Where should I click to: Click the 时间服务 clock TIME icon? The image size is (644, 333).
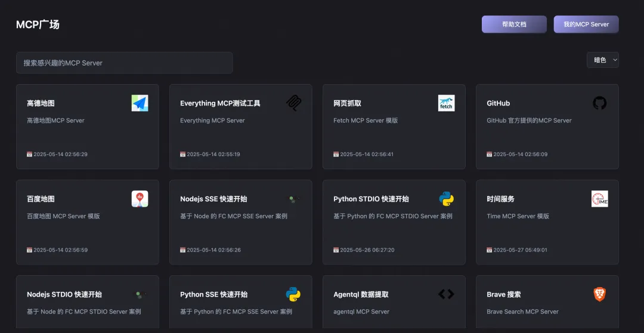point(600,198)
